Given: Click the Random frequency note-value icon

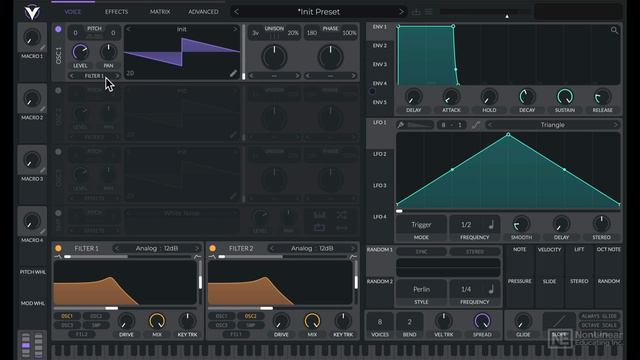Looking at the screenshot, I should coord(491,289).
